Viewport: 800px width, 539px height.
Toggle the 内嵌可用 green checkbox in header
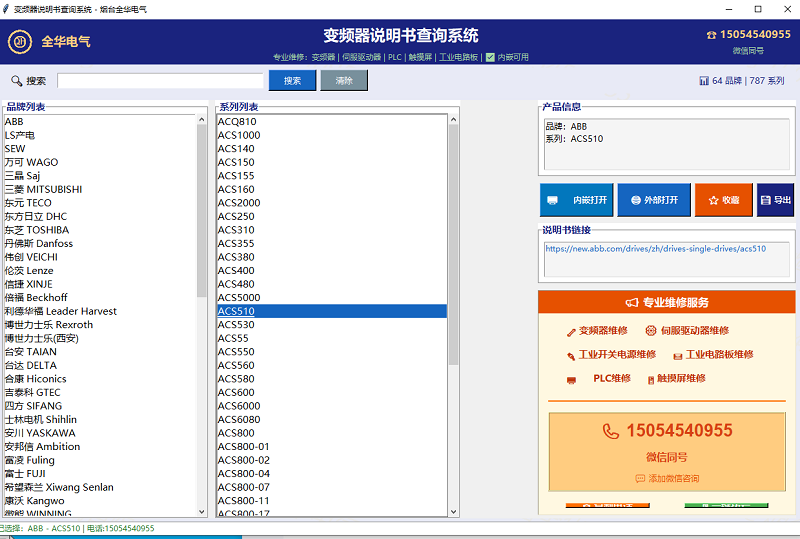(490, 57)
